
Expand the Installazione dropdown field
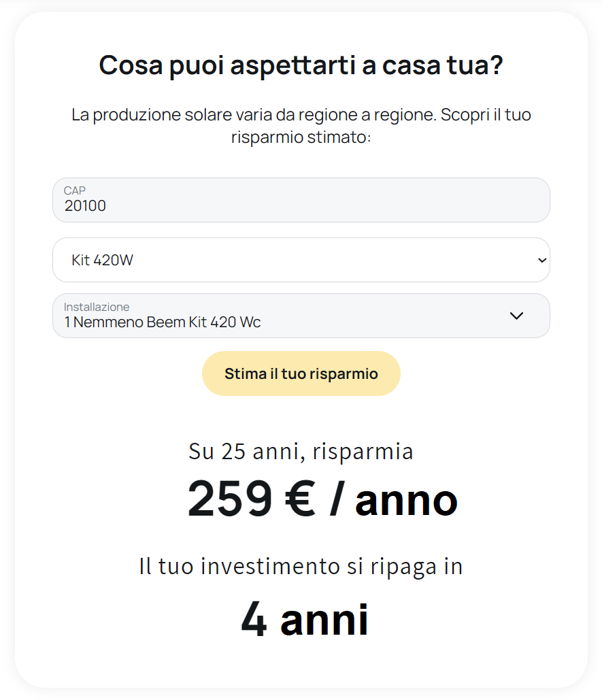[x=301, y=316]
